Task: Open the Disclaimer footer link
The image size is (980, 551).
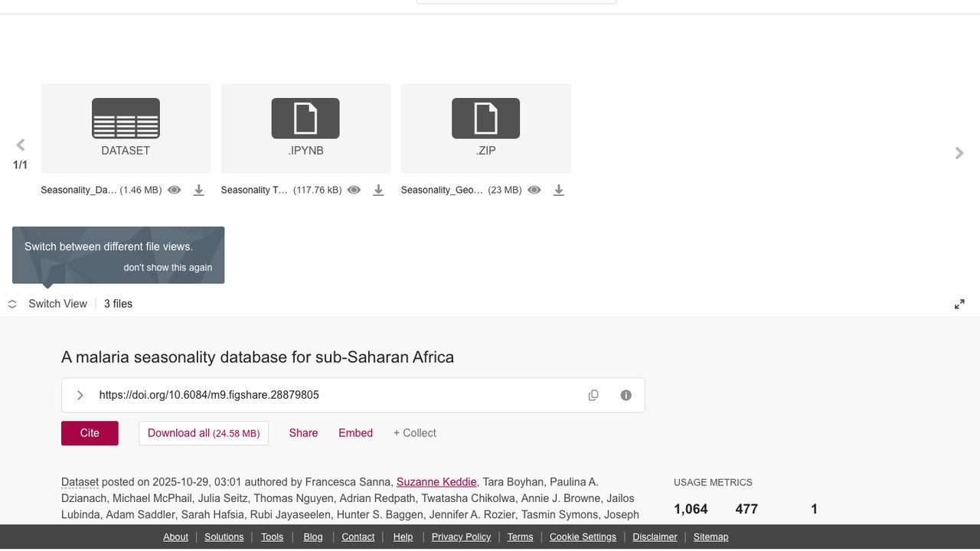Action: (x=655, y=537)
